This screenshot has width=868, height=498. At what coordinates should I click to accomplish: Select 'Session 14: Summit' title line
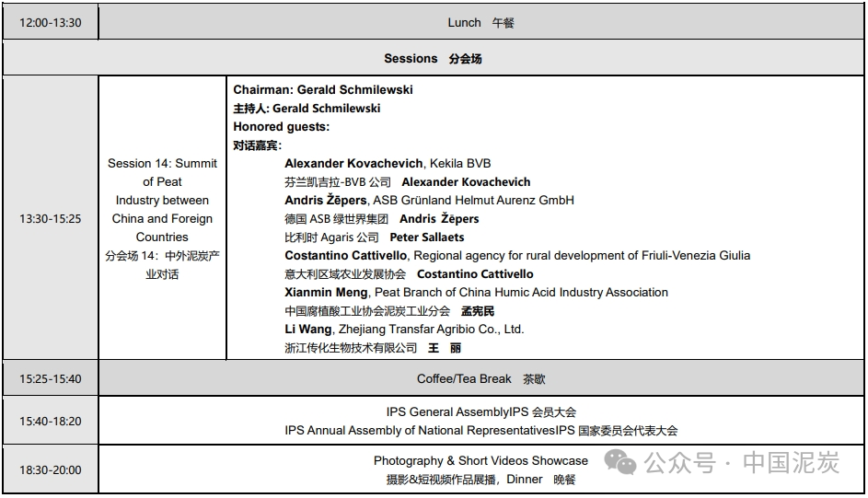click(162, 163)
